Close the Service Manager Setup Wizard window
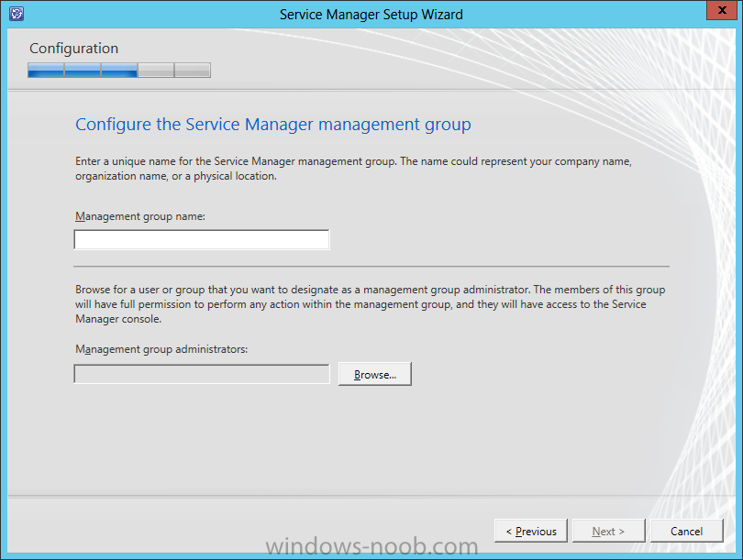This screenshot has height=560, width=743. click(x=721, y=10)
